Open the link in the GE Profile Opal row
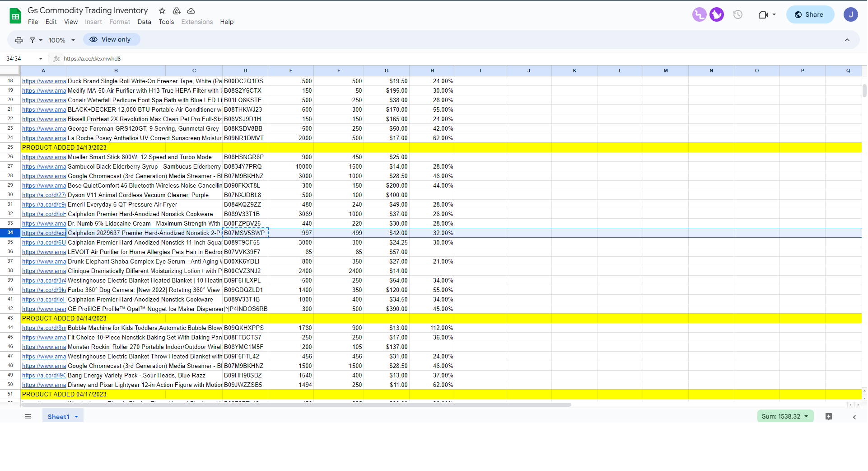868x471 pixels. point(44,309)
